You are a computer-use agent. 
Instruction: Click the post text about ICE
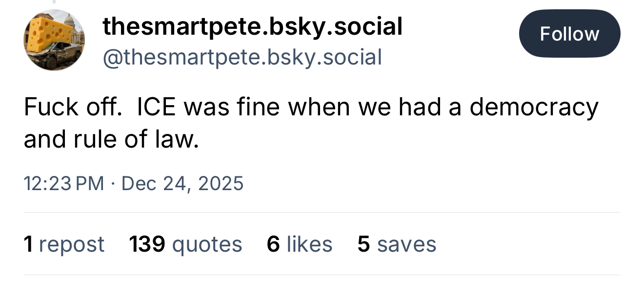tap(311, 108)
